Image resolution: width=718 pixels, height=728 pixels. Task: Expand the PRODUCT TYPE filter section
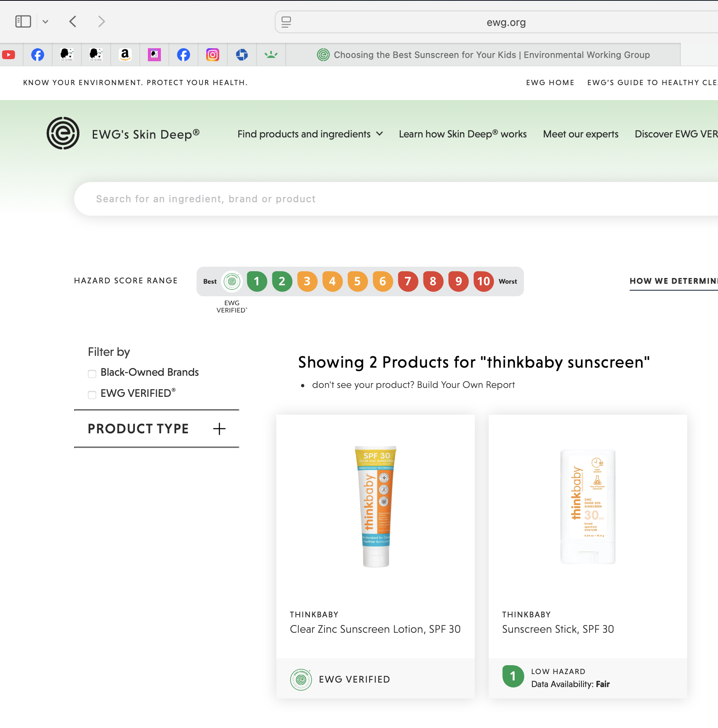156,429
